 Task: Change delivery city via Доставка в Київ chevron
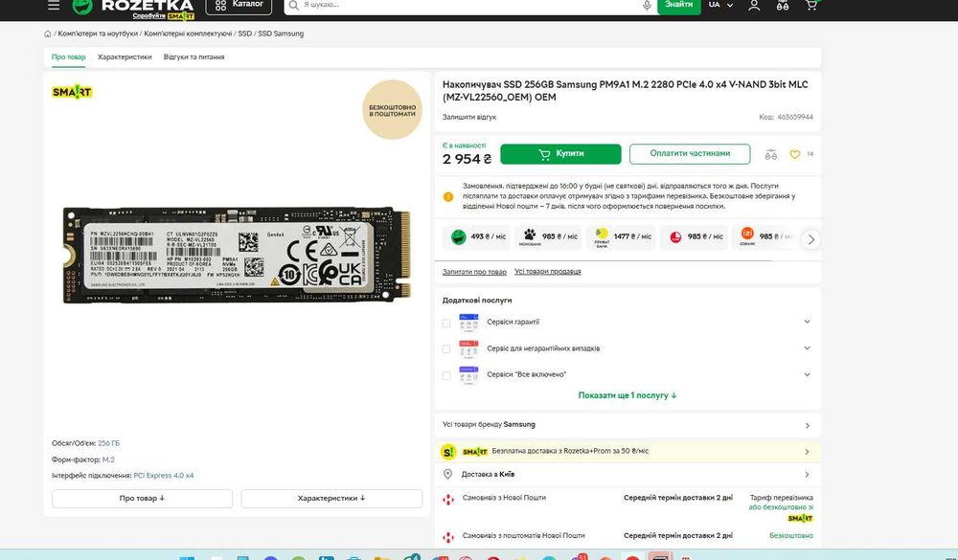click(807, 475)
